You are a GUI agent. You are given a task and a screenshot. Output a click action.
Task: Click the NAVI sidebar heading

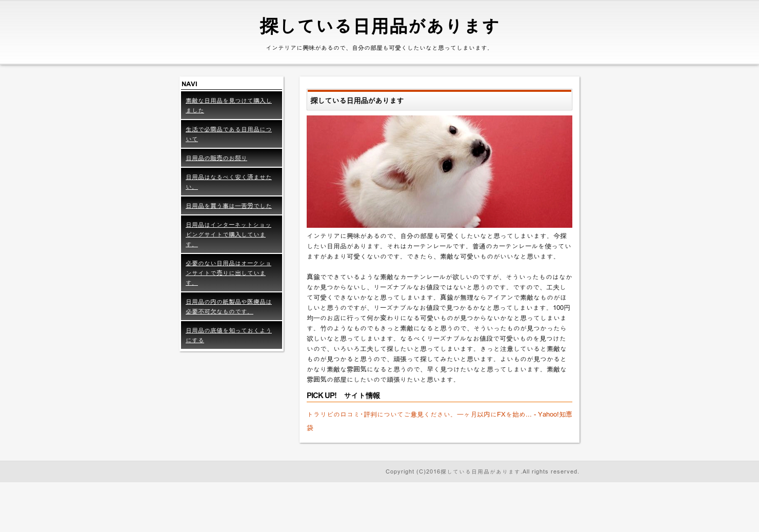coord(189,84)
